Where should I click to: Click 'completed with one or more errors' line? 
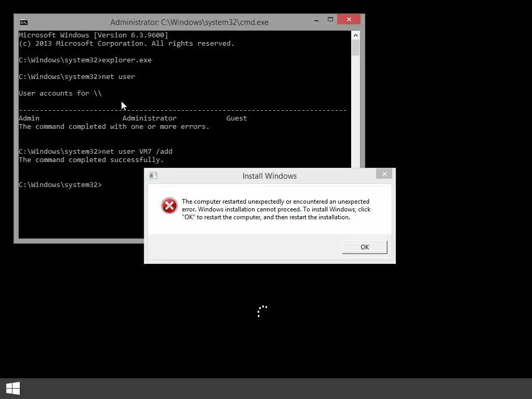point(114,127)
